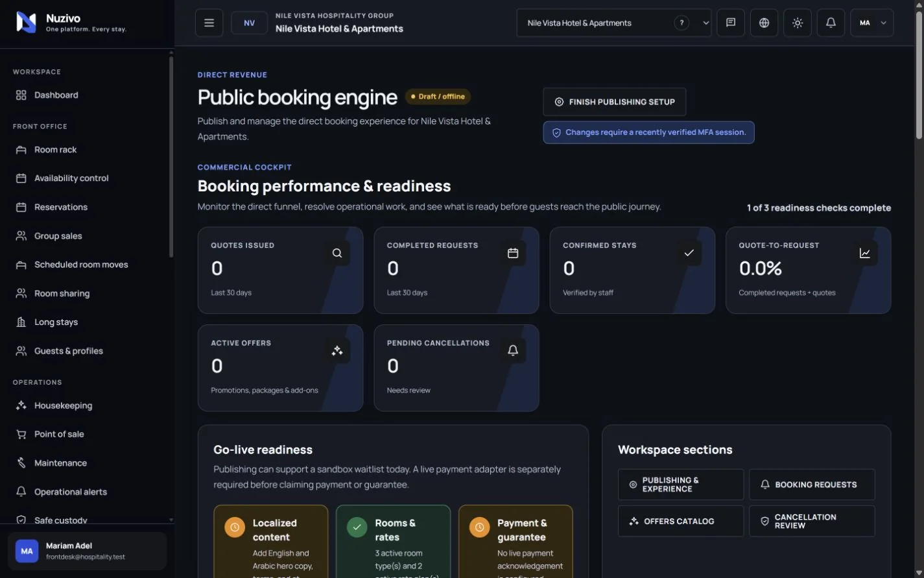Click the 0.0% quote-to-request value
This screenshot has width=924, height=578.
761,269
